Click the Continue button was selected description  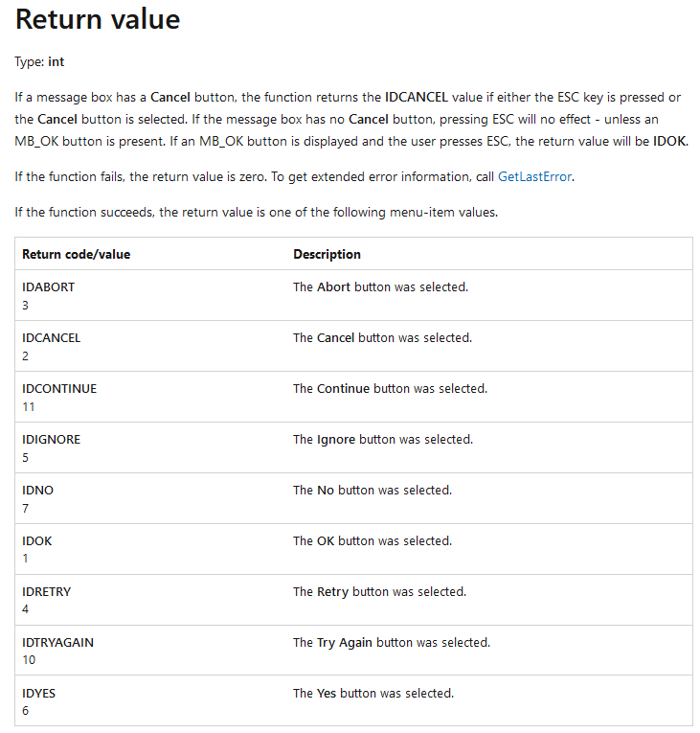390,388
